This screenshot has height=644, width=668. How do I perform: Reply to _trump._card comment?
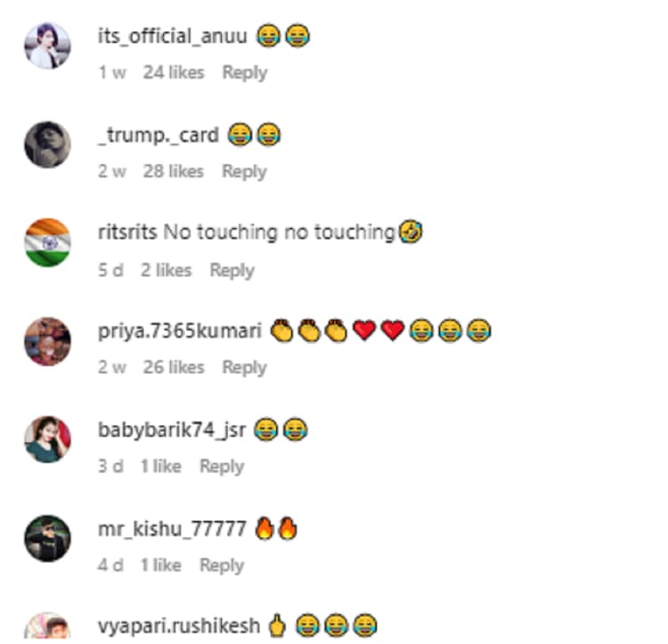244,172
